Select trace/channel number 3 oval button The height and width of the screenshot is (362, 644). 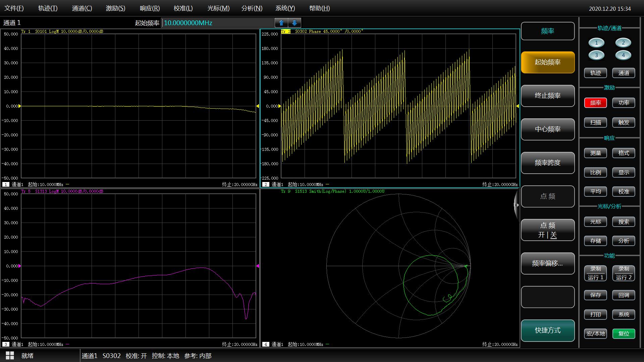click(596, 55)
